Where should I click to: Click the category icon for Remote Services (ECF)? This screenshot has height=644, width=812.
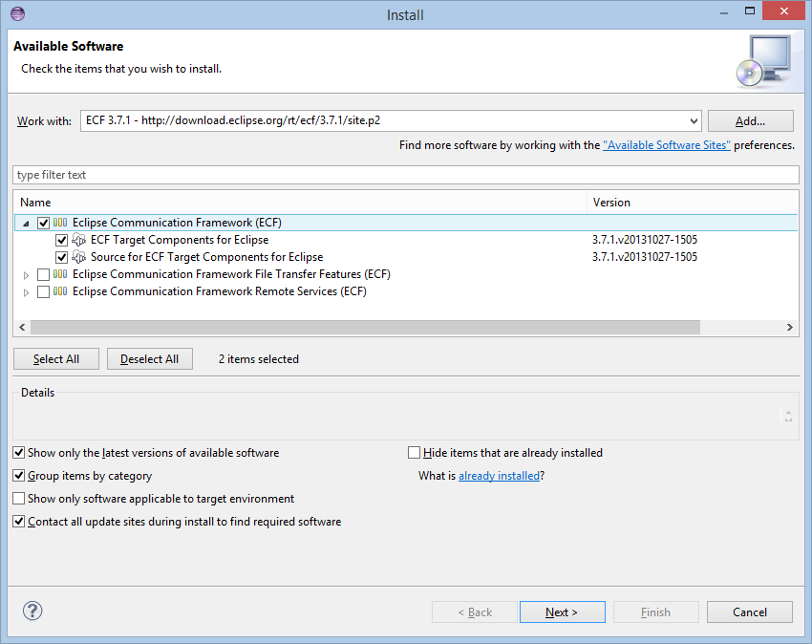click(x=60, y=291)
